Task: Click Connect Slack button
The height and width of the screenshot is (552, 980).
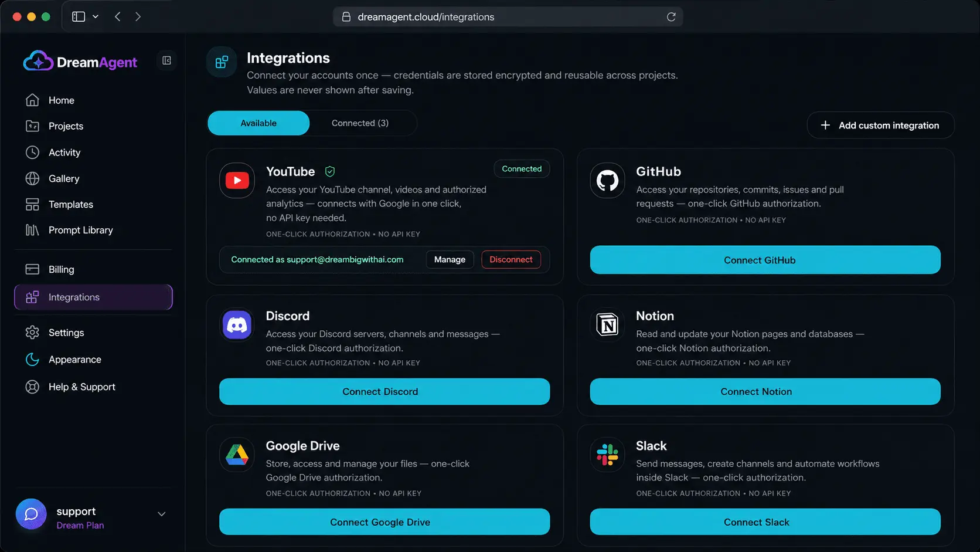Action: [765, 521]
